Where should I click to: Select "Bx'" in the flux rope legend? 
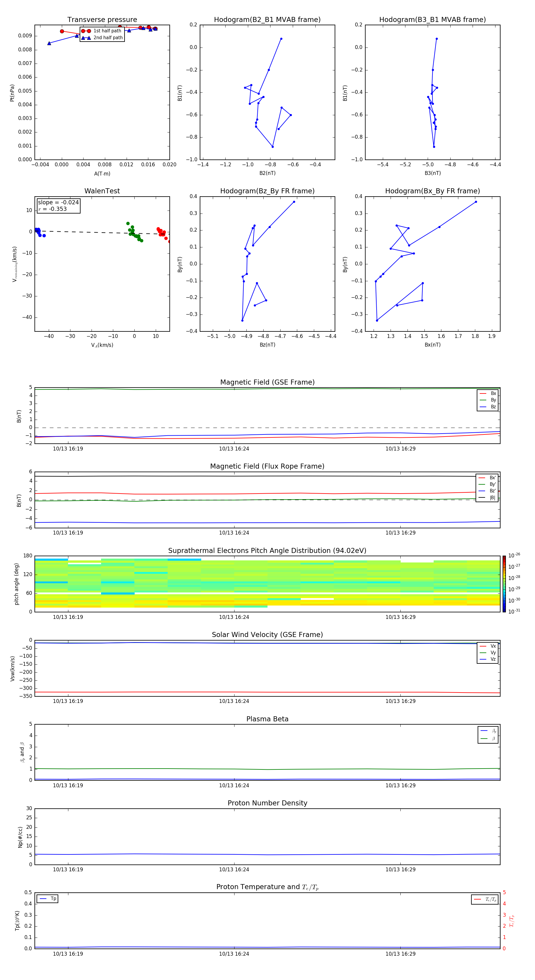(487, 478)
